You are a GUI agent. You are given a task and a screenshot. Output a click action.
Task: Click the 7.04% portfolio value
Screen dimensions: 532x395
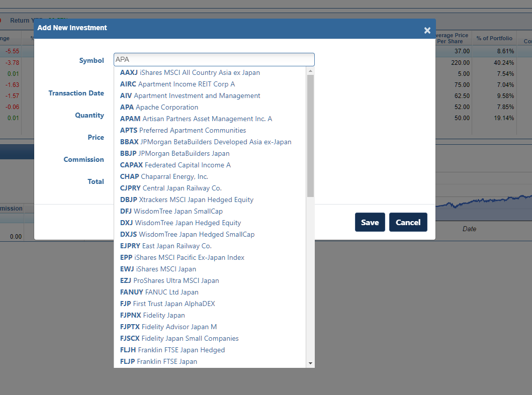[505, 85]
